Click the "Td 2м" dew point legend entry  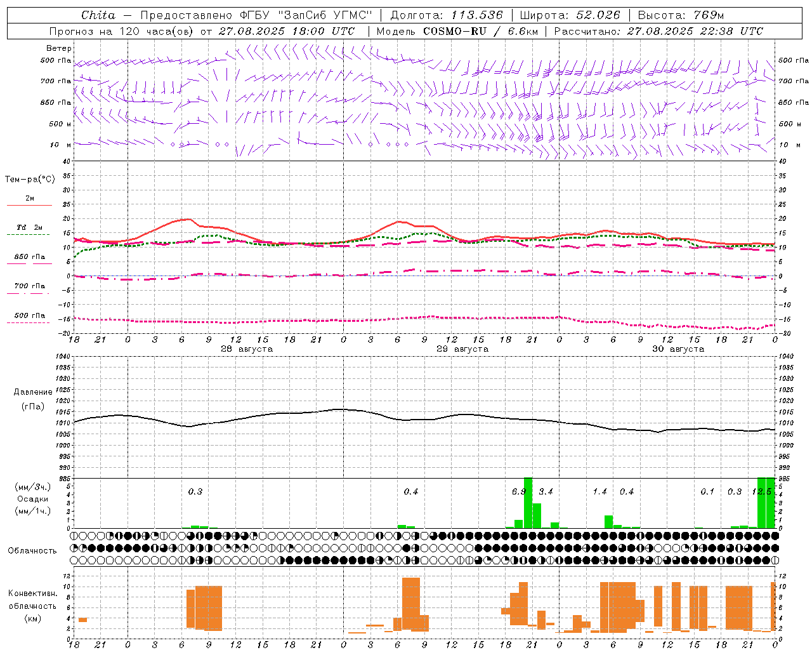[x=30, y=227]
